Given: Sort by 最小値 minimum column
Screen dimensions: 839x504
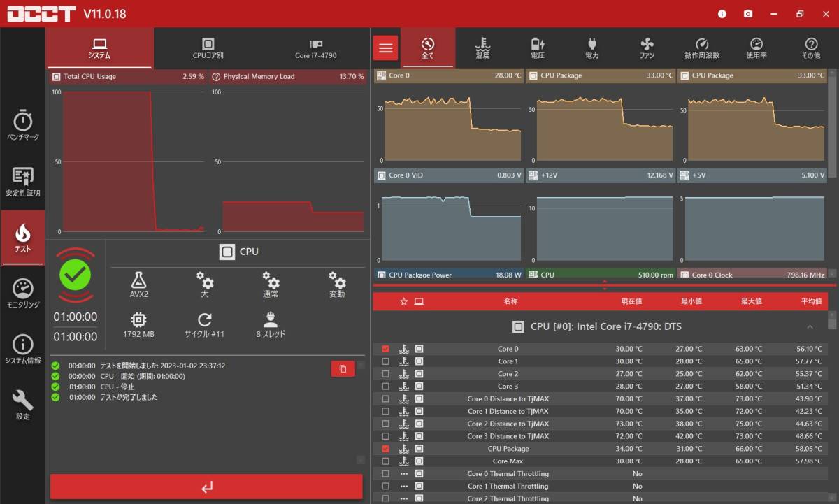Looking at the screenshot, I should [691, 301].
